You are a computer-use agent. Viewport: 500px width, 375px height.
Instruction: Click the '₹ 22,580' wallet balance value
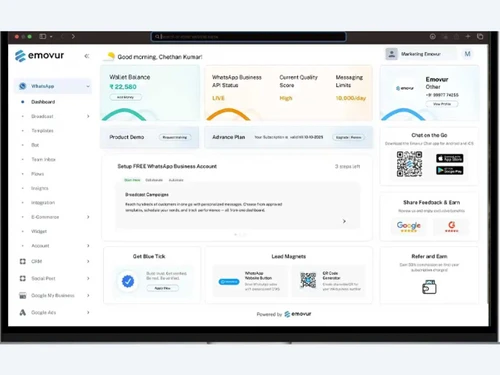point(123,87)
